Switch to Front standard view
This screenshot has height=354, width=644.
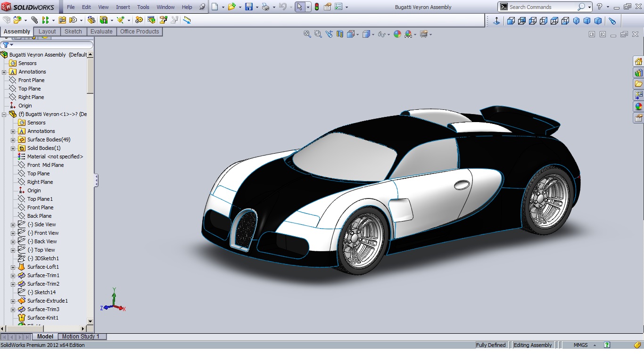(511, 21)
